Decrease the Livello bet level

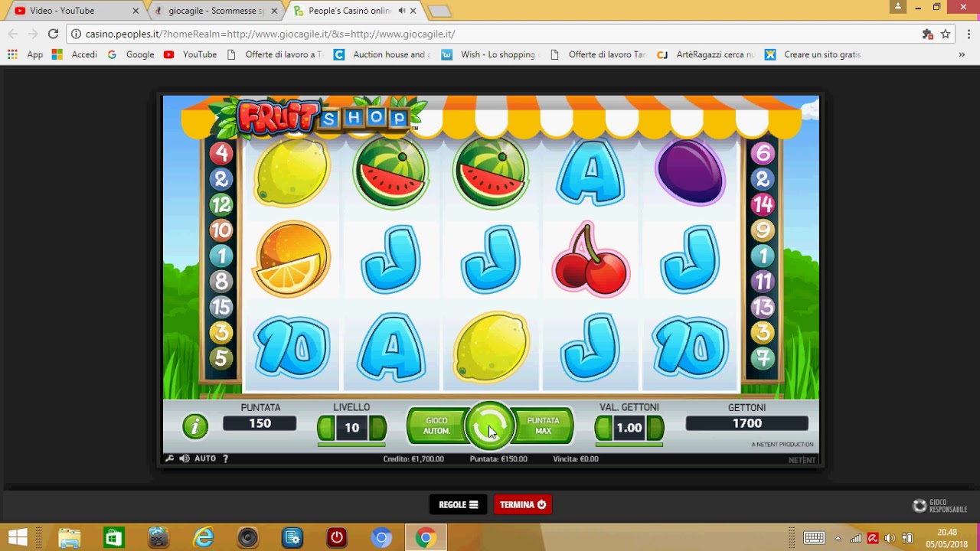[x=325, y=428]
